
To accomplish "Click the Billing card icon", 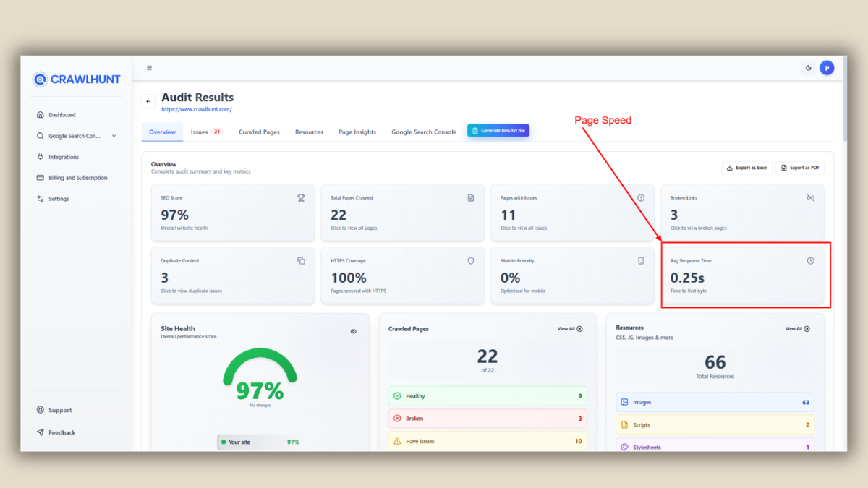I will (41, 178).
